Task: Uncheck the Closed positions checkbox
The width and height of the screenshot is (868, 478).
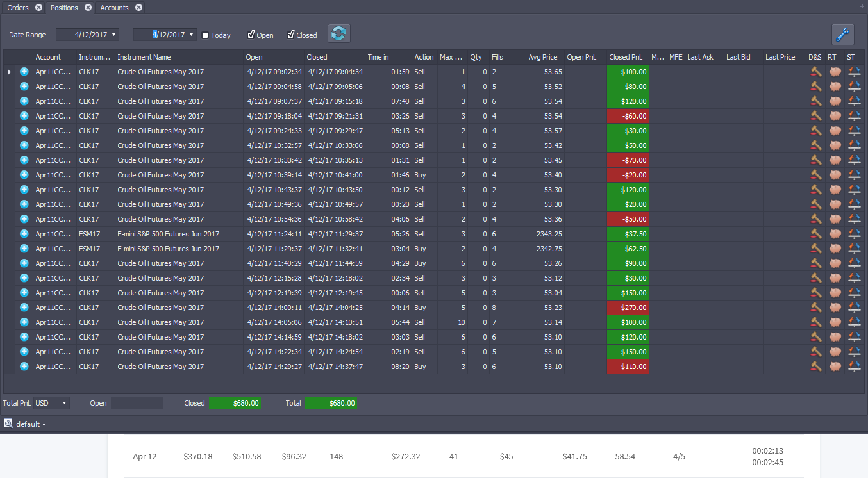Action: pyautogui.click(x=291, y=35)
